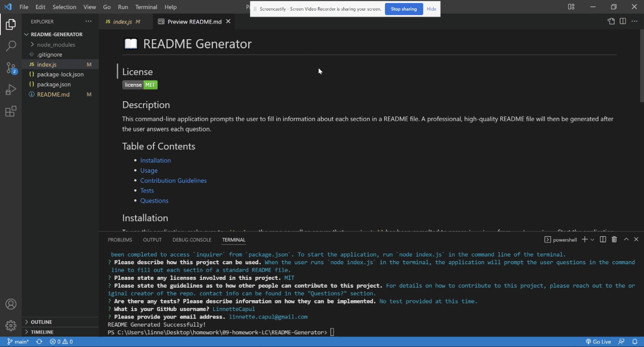The height and width of the screenshot is (347, 644).
Task: Click Split Editor Right icon
Action: pyautogui.click(x=623, y=21)
